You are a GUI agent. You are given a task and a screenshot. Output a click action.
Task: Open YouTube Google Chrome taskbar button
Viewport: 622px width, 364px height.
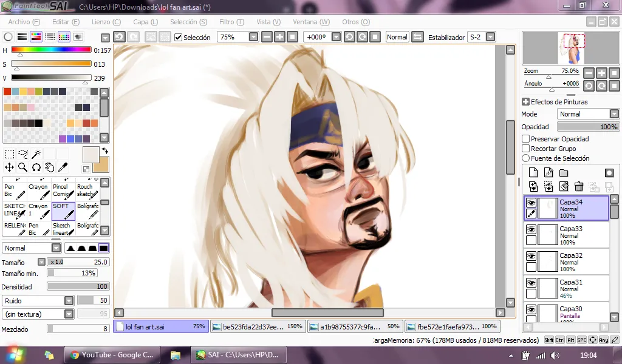112,355
